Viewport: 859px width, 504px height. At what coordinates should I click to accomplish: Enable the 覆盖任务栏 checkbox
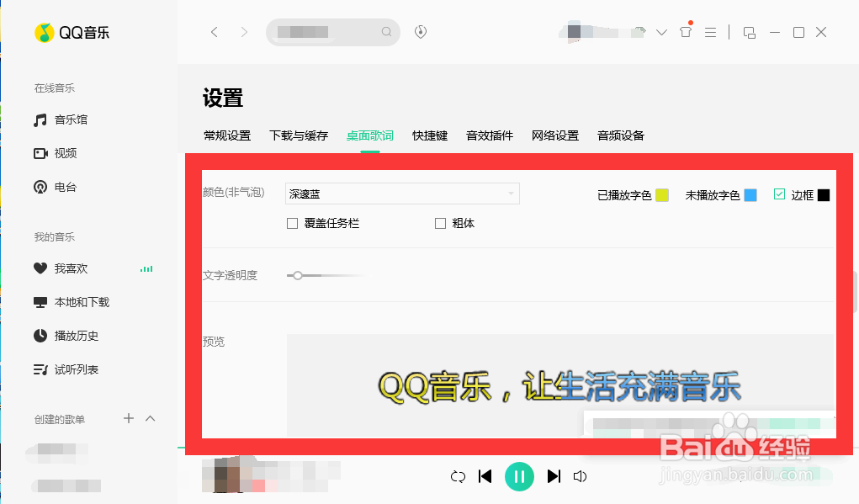tap(293, 224)
